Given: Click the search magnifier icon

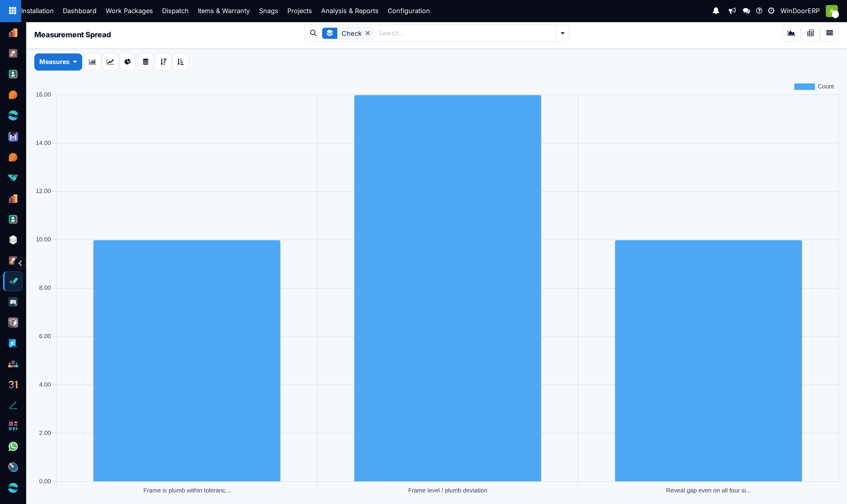Looking at the screenshot, I should point(313,33).
